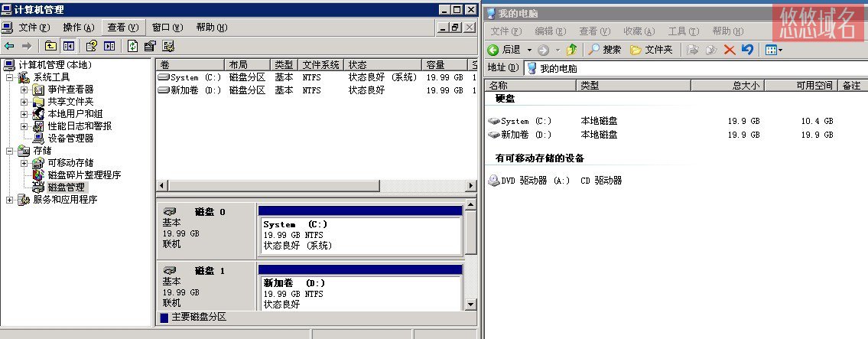Collapse the 系统工具 tree node
The width and height of the screenshot is (868, 339).
coord(9,77)
